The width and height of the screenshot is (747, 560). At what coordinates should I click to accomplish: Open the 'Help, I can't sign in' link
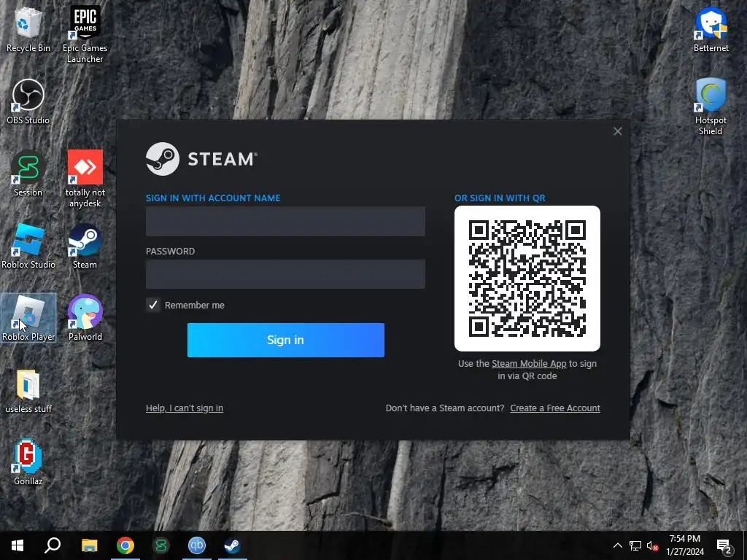[x=185, y=408]
